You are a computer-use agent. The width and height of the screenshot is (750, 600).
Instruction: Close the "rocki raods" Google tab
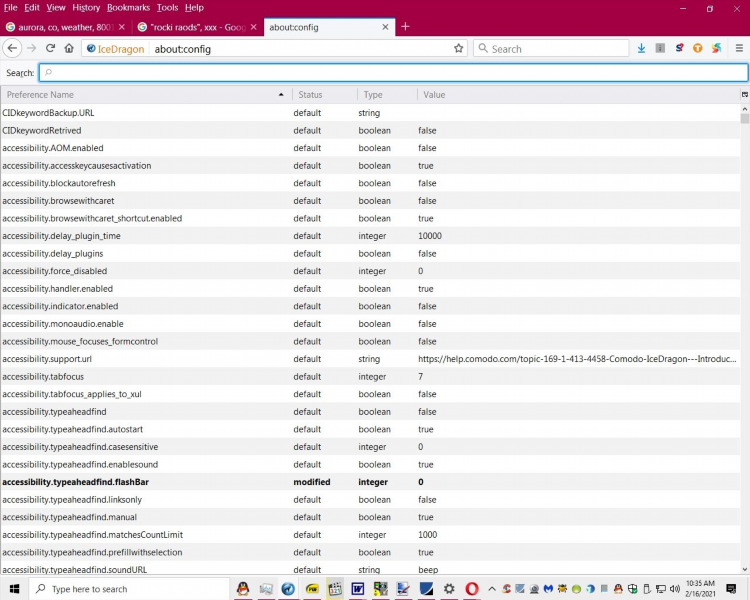coord(254,27)
